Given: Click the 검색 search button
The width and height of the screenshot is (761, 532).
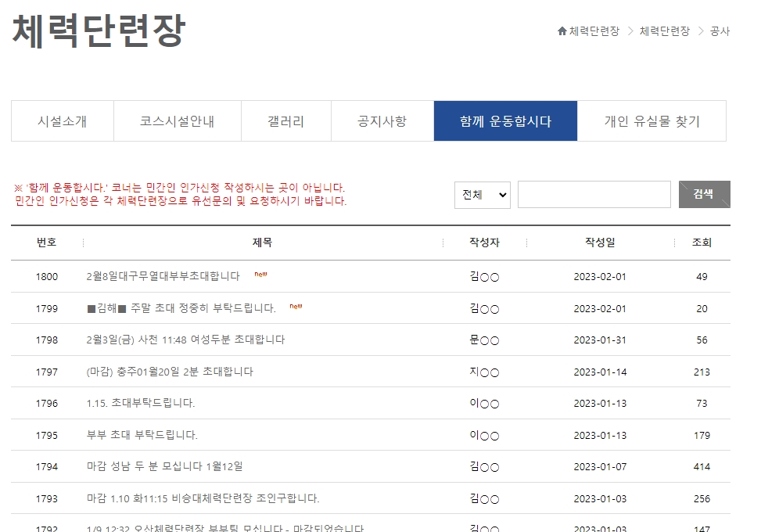Looking at the screenshot, I should pyautogui.click(x=704, y=194).
